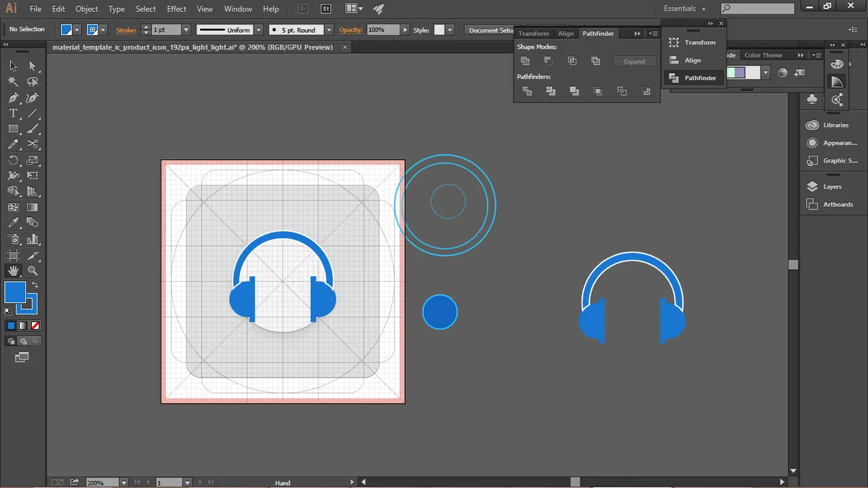The width and height of the screenshot is (868, 488).
Task: Open stroke weight dropdown
Action: point(186,30)
